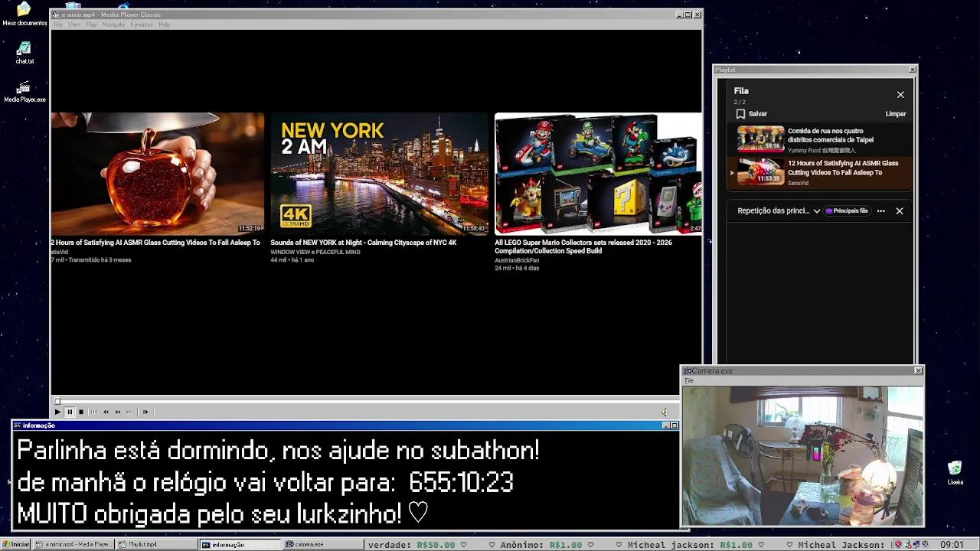The width and height of the screenshot is (980, 551).
Task: Close the Playlist window
Action: [x=913, y=70]
